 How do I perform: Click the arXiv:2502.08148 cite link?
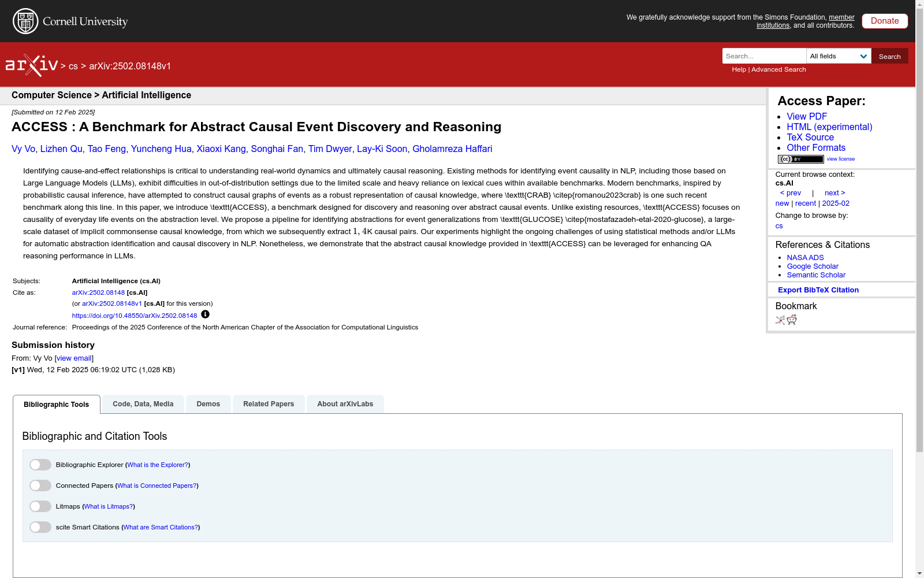click(98, 292)
